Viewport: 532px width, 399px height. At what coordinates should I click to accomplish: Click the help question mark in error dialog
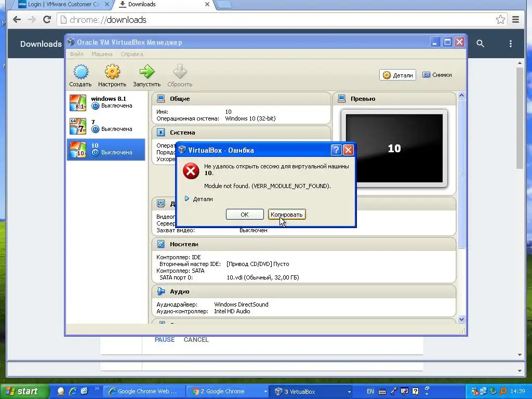[336, 150]
